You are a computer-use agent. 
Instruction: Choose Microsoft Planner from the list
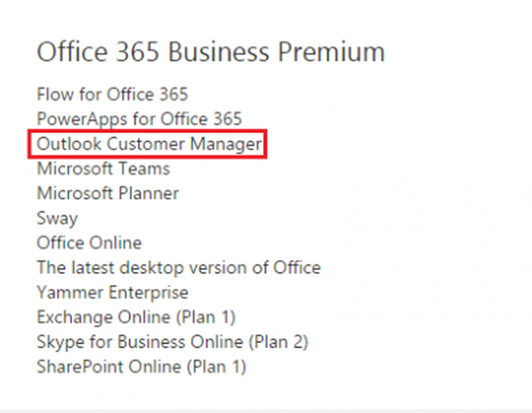107,193
